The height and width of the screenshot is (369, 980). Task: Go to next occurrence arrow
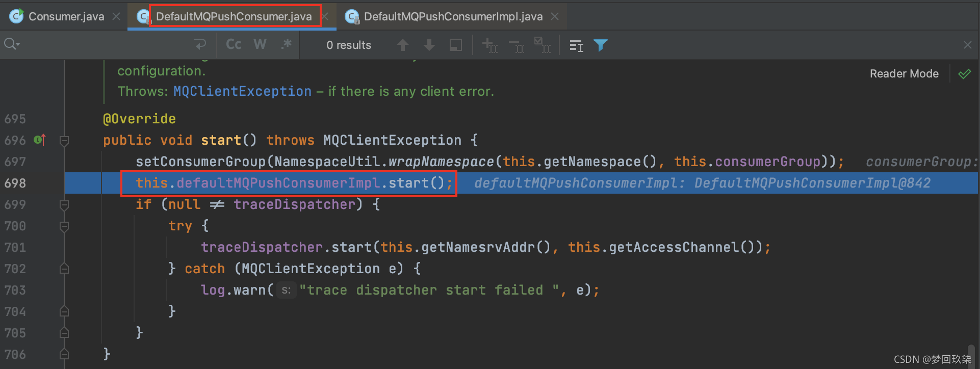tap(429, 45)
